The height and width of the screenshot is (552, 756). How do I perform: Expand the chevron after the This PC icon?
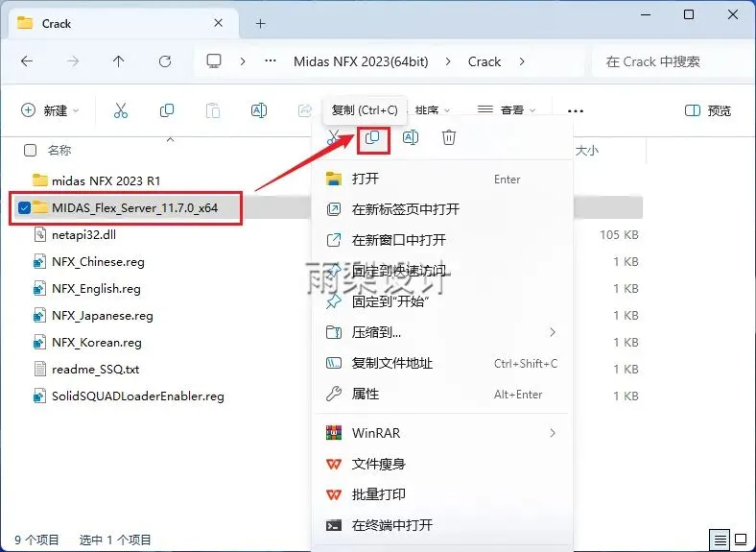(243, 61)
